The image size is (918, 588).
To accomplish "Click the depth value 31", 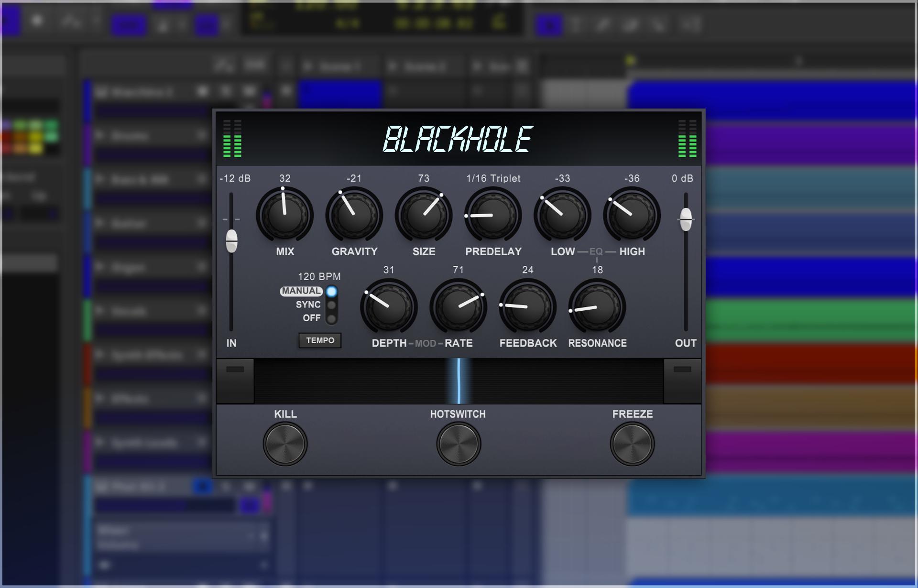I will pyautogui.click(x=389, y=270).
